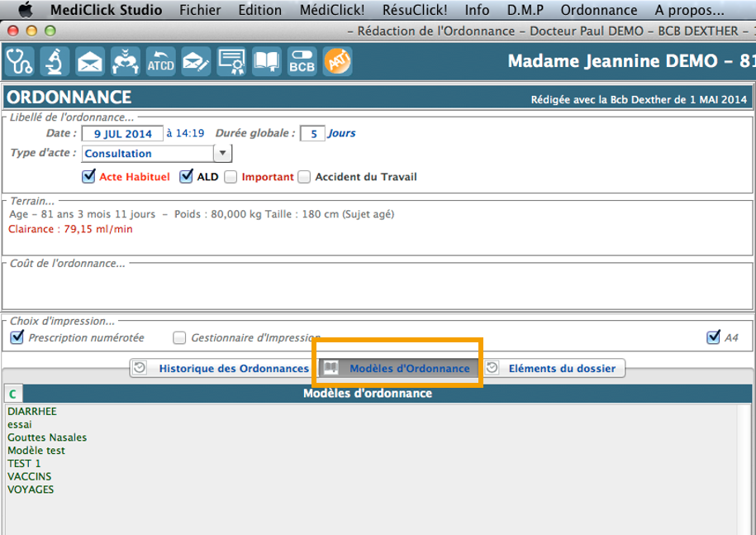The image size is (756, 535).
Task: Select the VACCINS model
Action: click(x=30, y=476)
